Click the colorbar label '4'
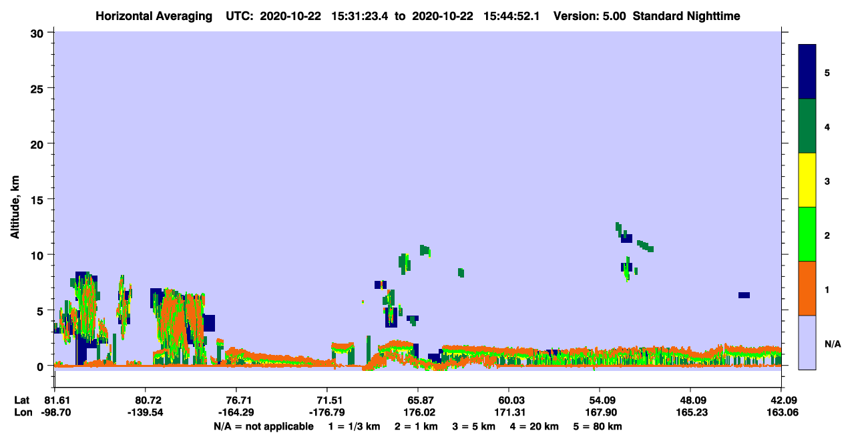Viewport: 868px width, 445px height. point(827,126)
